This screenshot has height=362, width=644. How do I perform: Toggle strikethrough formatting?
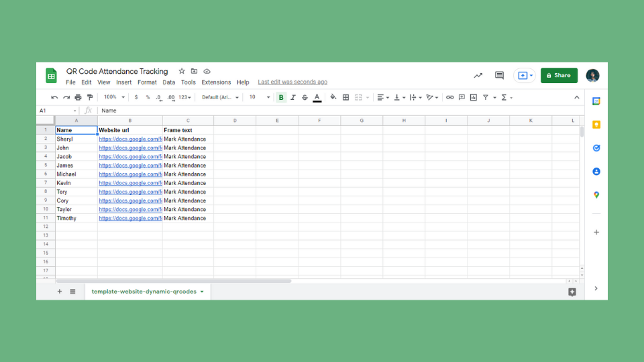tap(305, 98)
